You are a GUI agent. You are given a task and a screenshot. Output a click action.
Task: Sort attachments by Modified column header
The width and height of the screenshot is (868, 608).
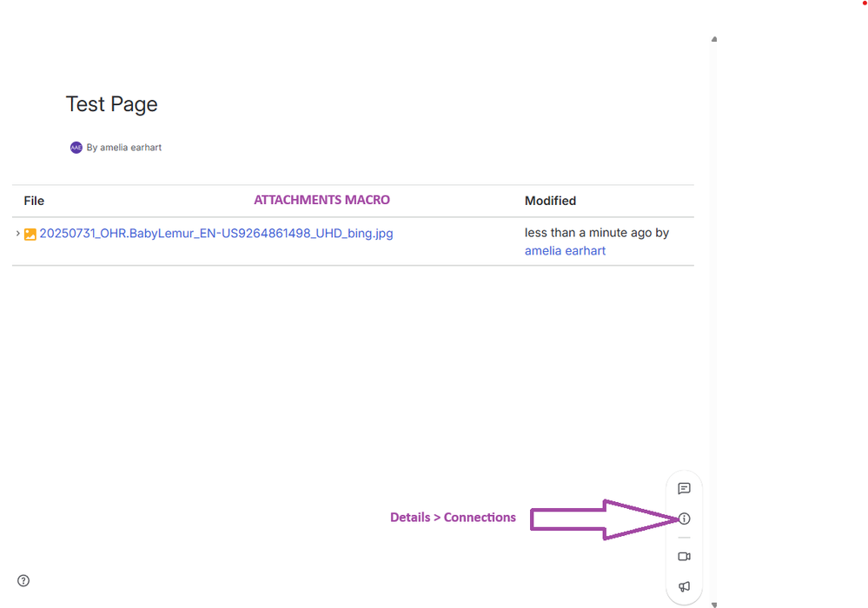(x=550, y=201)
